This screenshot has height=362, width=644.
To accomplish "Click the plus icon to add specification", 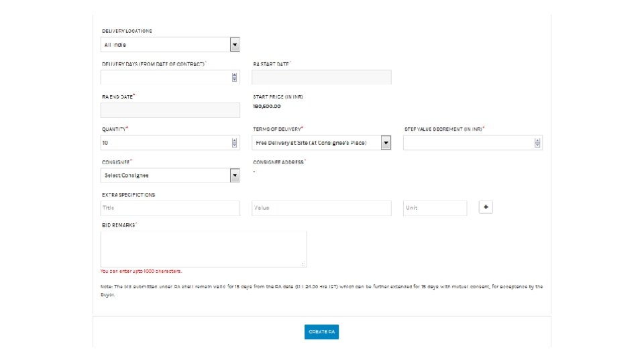I will 487,208.
